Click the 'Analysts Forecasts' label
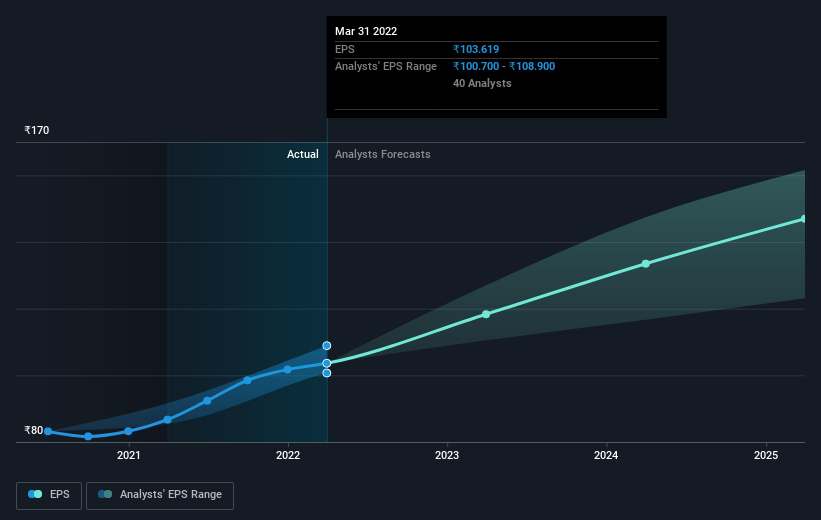 (x=383, y=154)
